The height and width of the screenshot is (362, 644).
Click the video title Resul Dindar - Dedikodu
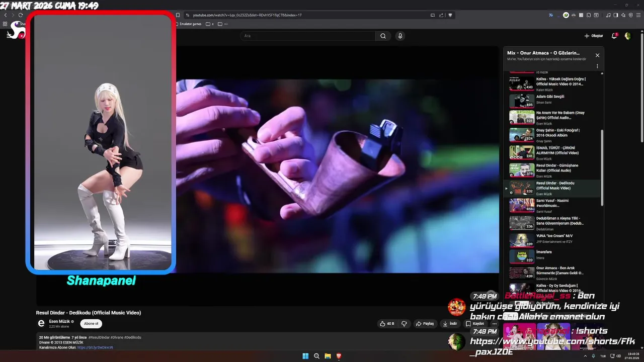[89, 313]
